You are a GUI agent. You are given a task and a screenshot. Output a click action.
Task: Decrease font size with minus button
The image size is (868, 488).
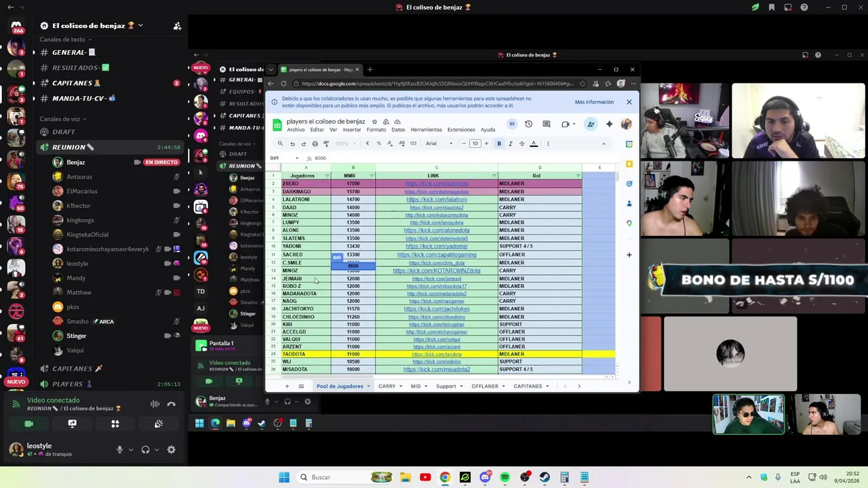464,144
